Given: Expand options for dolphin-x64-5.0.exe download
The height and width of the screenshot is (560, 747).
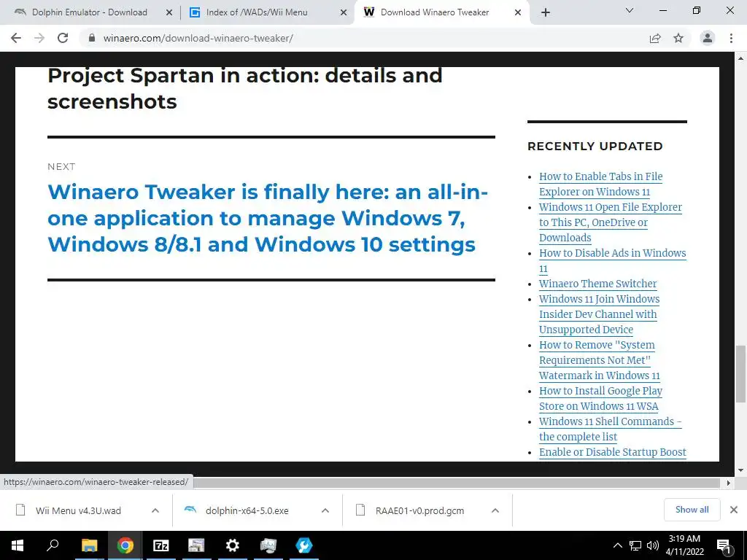Looking at the screenshot, I should [325, 511].
